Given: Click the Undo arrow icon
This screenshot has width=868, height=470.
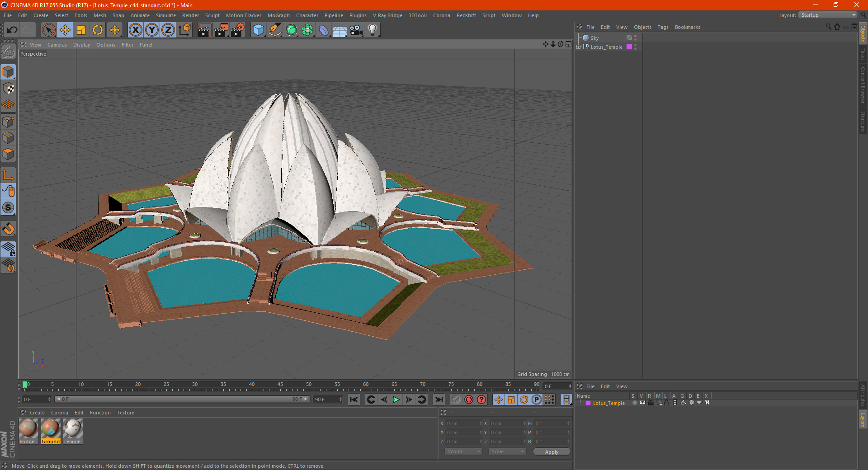Looking at the screenshot, I should pyautogui.click(x=12, y=30).
